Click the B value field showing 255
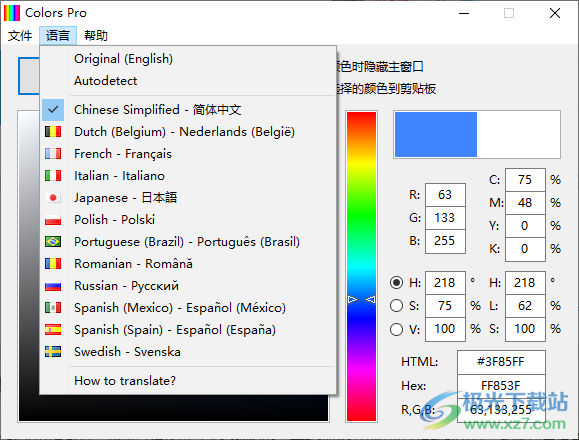Screen dimensions: 579x440 (x=445, y=241)
